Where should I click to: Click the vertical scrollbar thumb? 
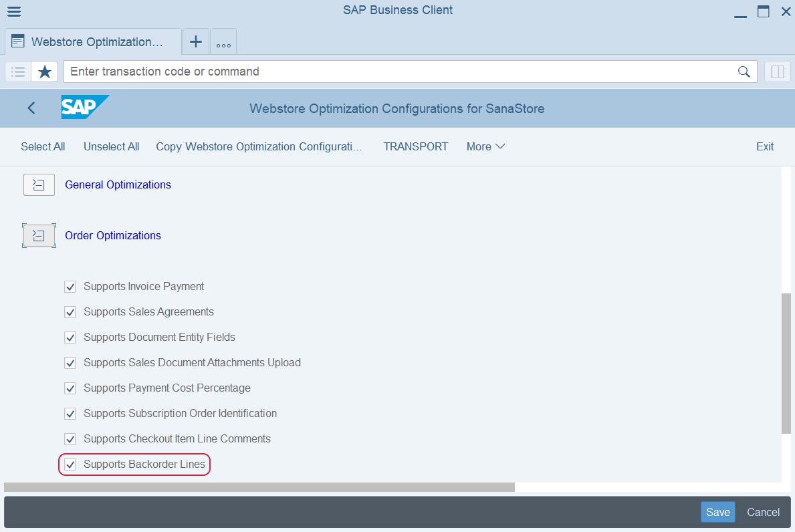pos(786,364)
